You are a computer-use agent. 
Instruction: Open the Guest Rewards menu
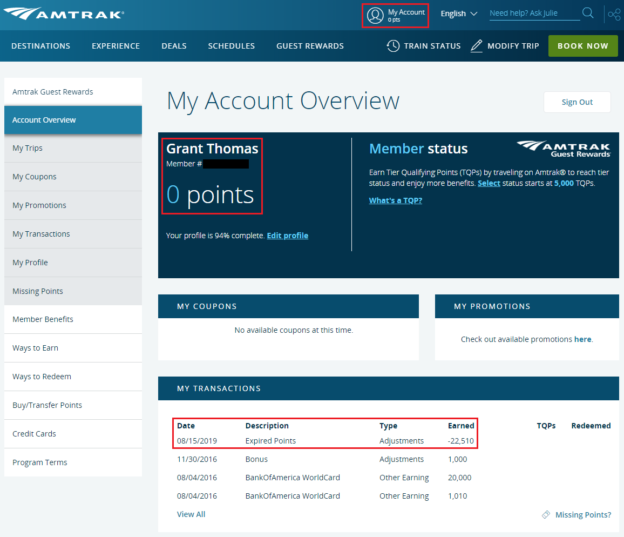click(310, 46)
